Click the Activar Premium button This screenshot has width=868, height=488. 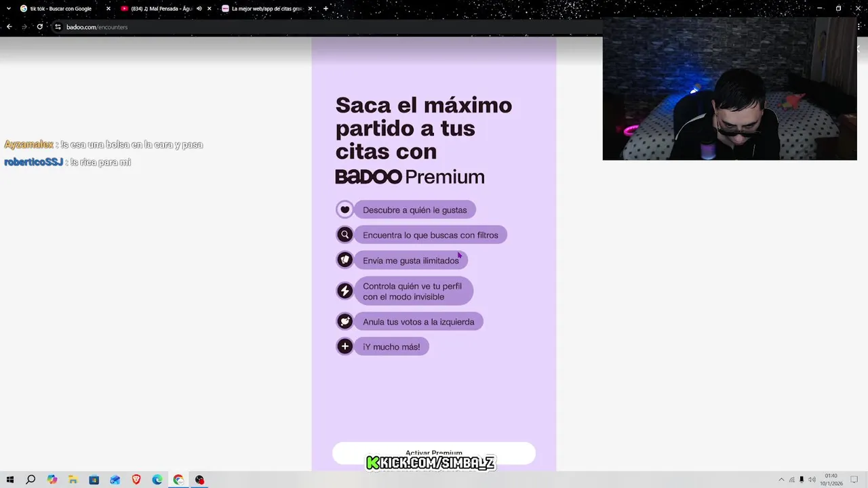[x=434, y=453]
